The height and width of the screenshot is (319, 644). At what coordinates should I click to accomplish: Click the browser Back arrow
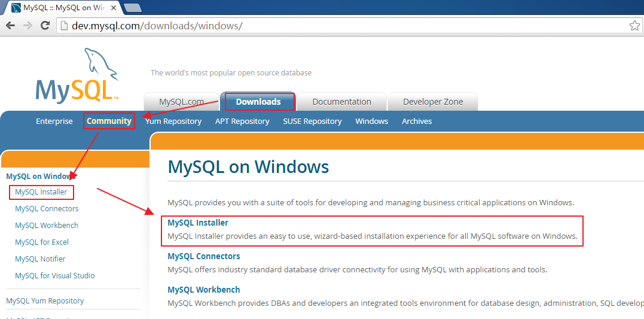[10, 26]
